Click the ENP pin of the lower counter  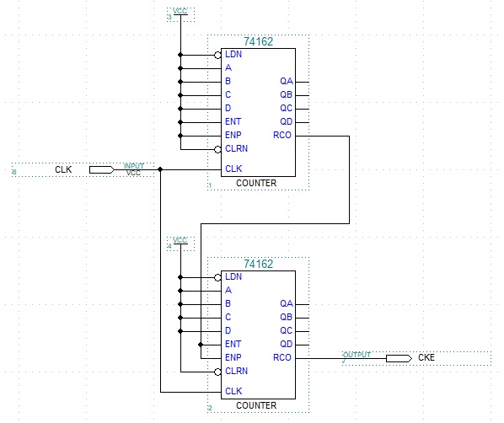click(x=233, y=357)
